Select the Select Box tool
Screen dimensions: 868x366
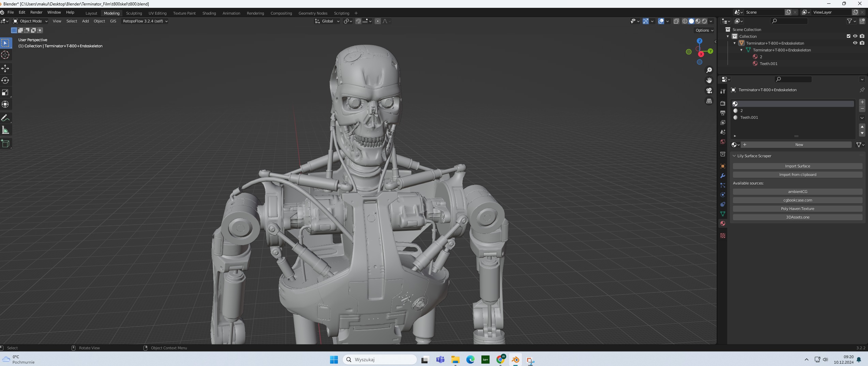5,43
